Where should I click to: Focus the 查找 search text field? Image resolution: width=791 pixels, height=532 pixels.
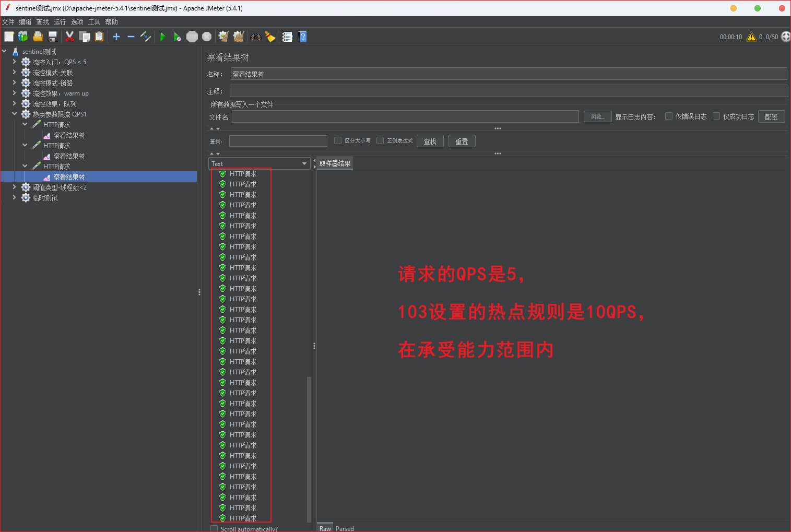(278, 141)
